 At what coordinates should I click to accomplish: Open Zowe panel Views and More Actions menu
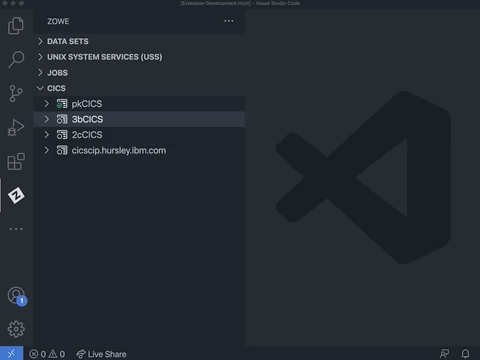point(229,21)
